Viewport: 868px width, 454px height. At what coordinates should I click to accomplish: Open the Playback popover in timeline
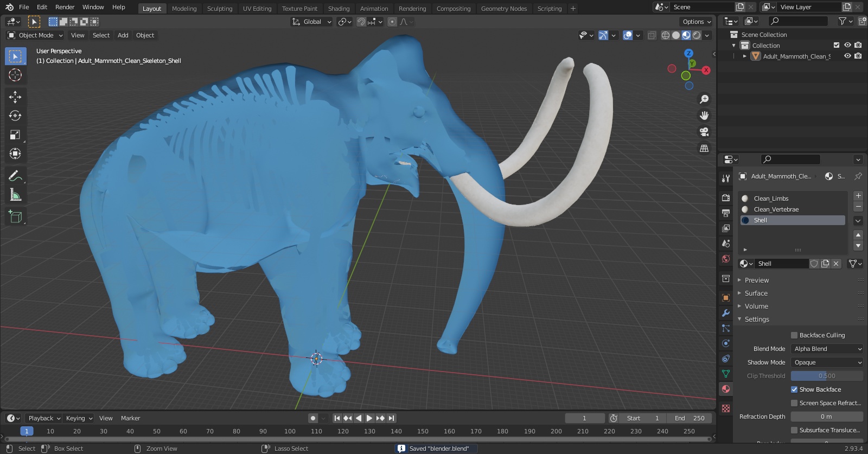point(44,418)
